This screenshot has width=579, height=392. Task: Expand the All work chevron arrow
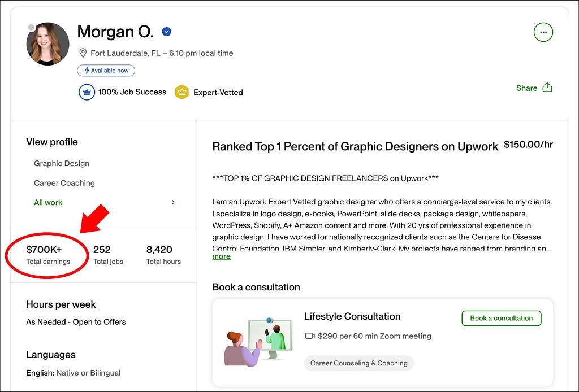pos(173,202)
